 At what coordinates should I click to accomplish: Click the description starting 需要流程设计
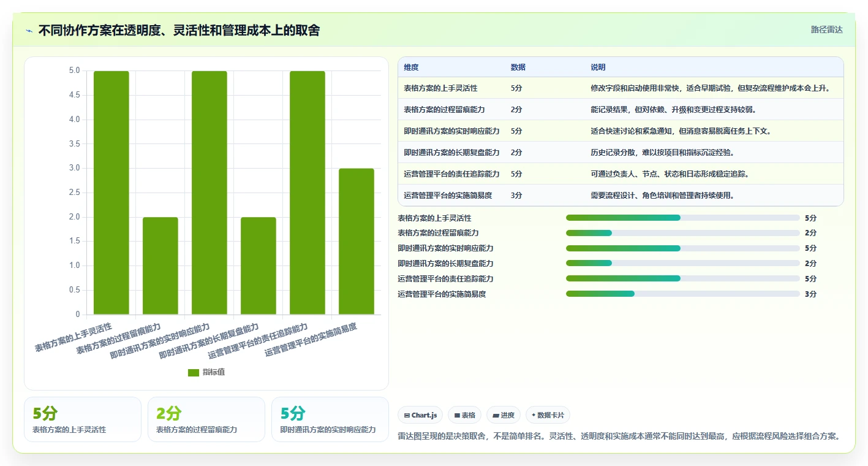click(662, 196)
